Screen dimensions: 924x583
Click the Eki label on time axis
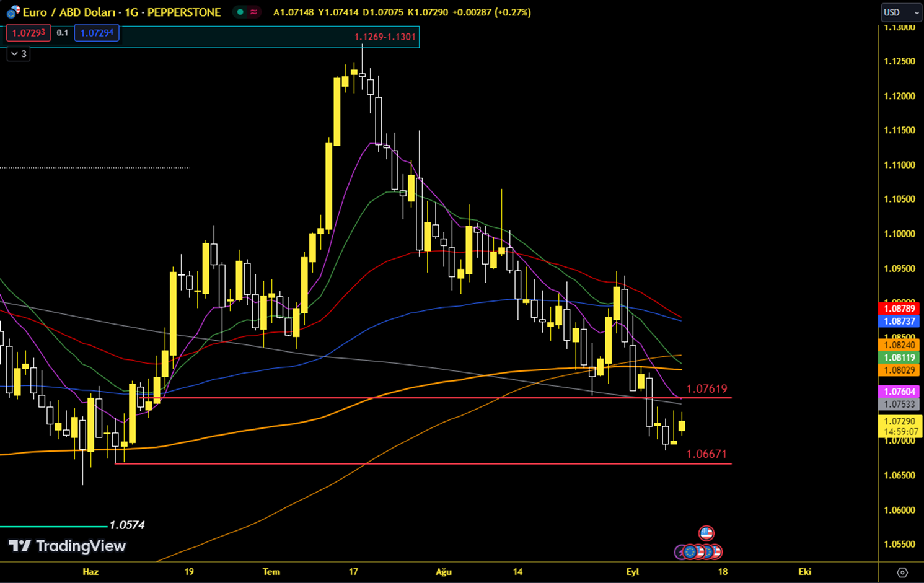(805, 572)
